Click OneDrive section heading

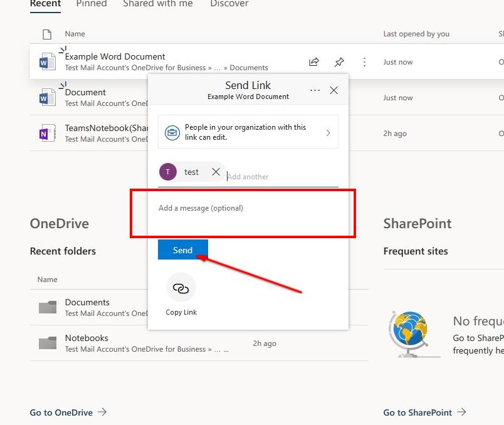click(x=60, y=223)
